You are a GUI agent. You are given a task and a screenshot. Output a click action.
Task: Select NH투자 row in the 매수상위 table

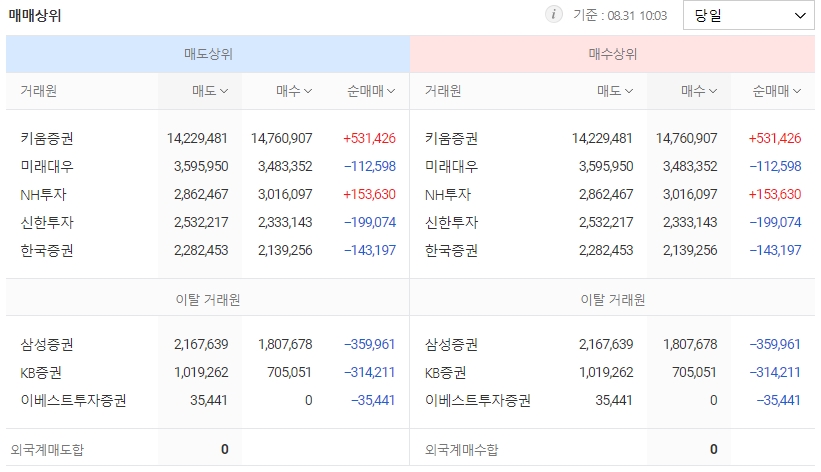coord(613,194)
